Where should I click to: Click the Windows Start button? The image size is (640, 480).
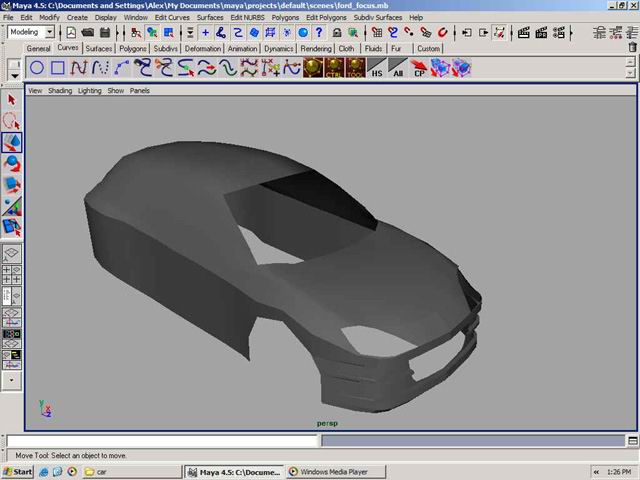coord(18,471)
